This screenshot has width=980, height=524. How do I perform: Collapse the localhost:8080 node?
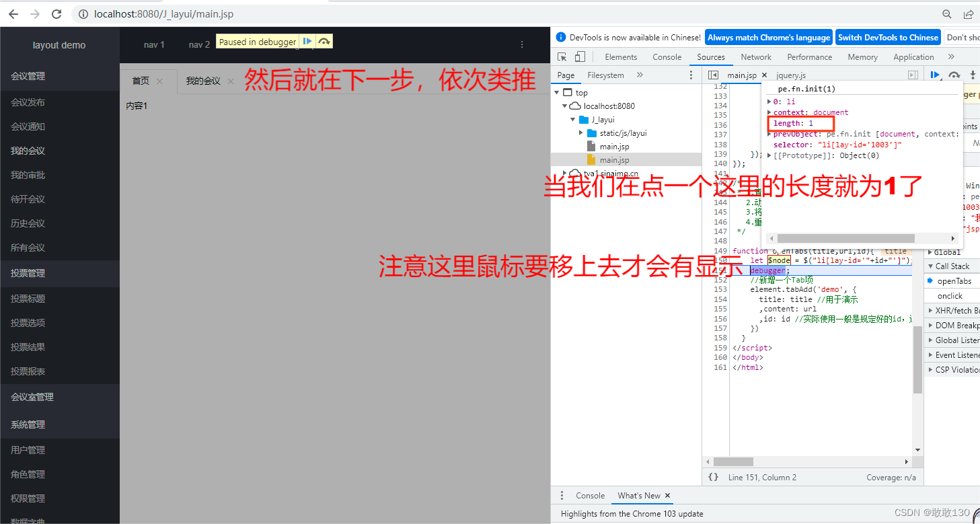565,106
